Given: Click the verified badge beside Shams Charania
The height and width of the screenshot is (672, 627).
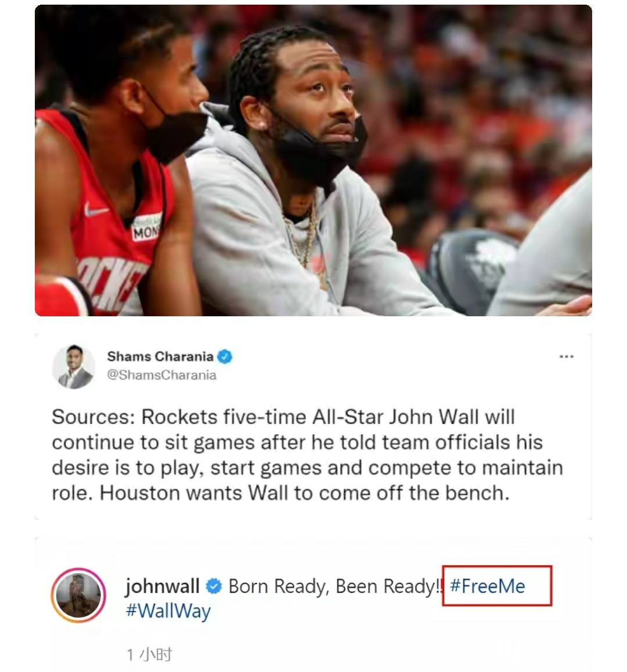Looking at the screenshot, I should (225, 356).
